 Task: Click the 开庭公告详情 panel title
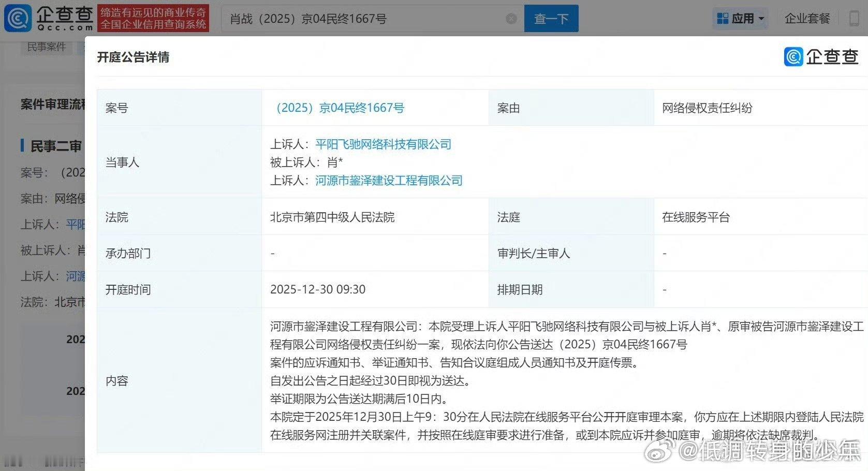click(x=133, y=57)
